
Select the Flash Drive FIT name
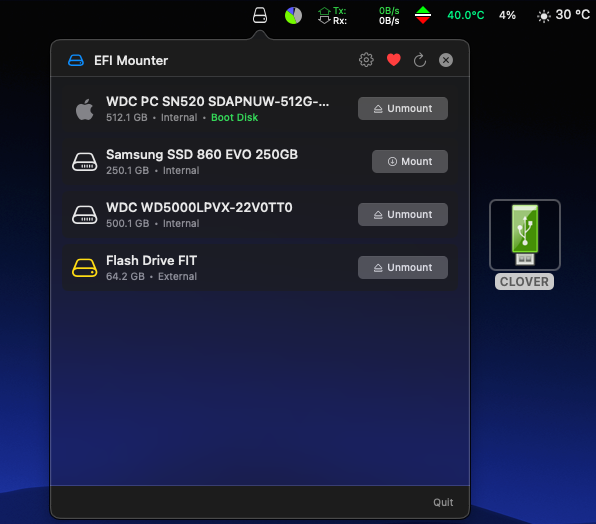coord(151,261)
